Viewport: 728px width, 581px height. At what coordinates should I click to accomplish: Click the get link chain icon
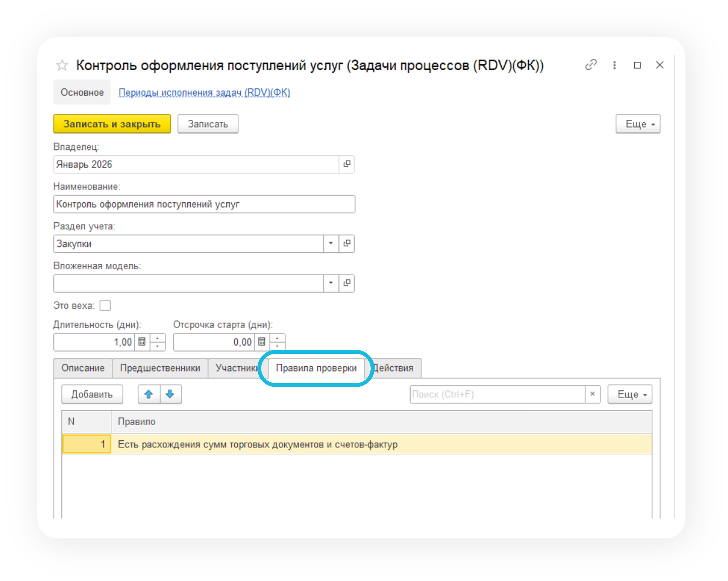click(x=590, y=65)
